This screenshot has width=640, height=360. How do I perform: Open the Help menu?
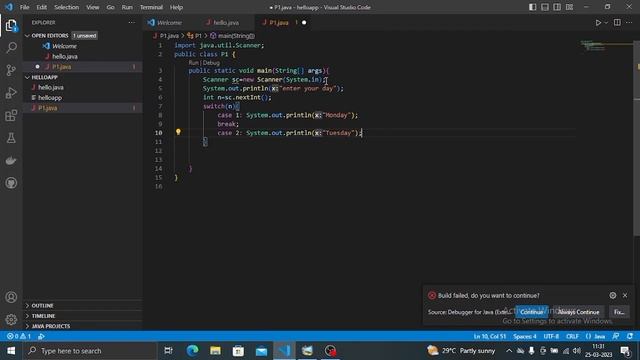pyautogui.click(x=176, y=7)
